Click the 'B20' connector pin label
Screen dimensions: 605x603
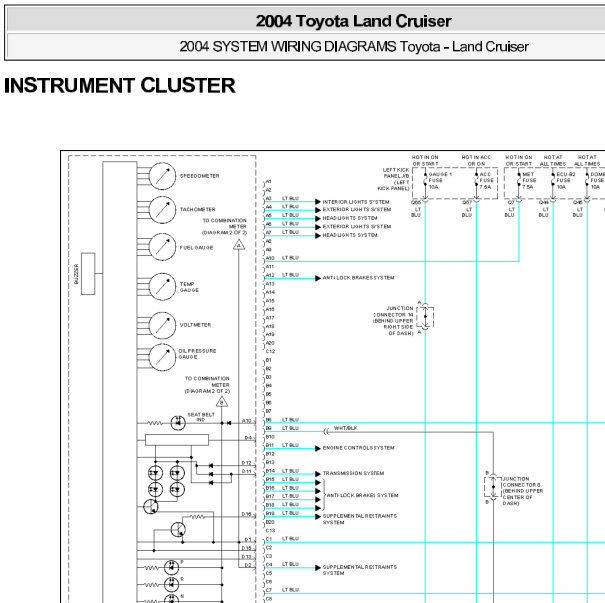(270, 522)
